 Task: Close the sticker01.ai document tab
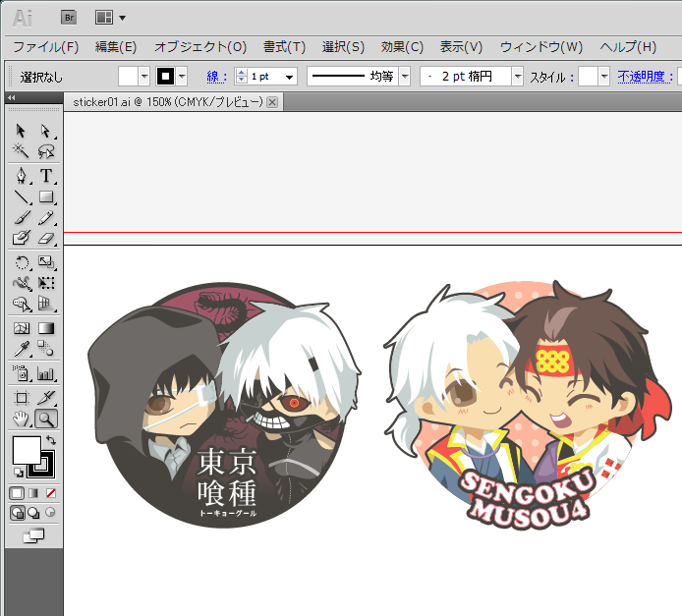coord(272,102)
